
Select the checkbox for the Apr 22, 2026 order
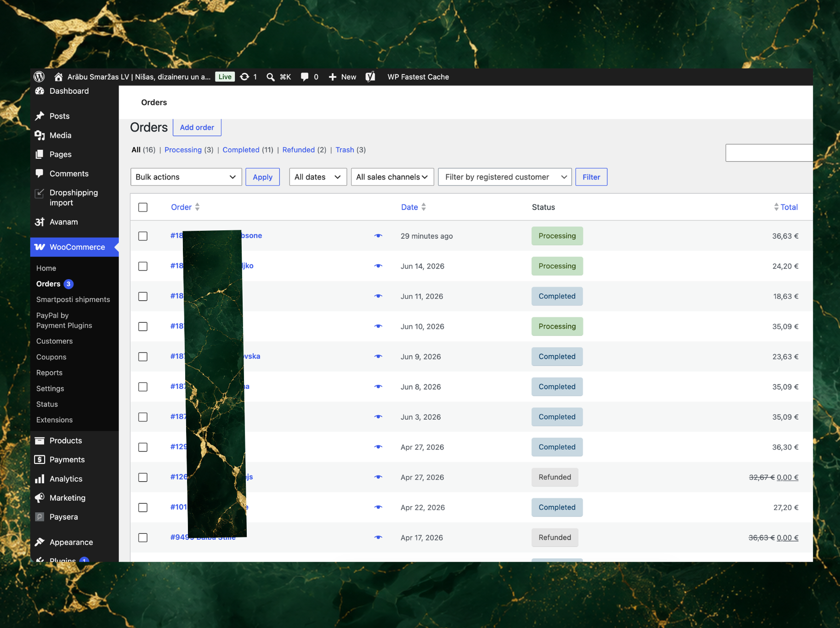(x=143, y=508)
